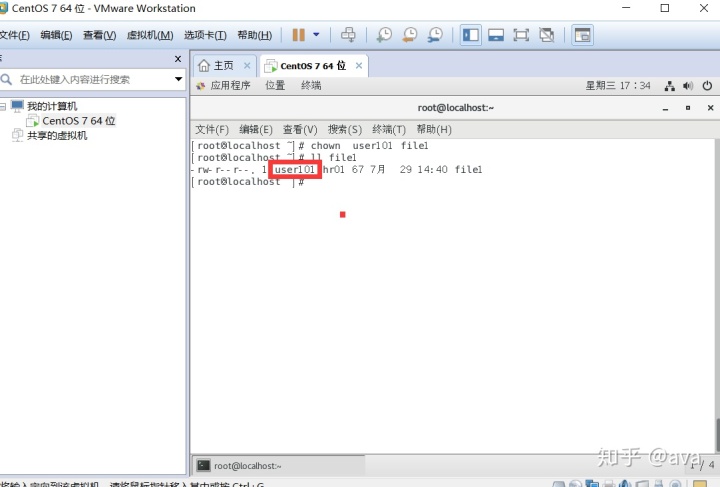This screenshot has height=487, width=720.
Task: Close the root@localhost terminal window
Action: (x=710, y=108)
